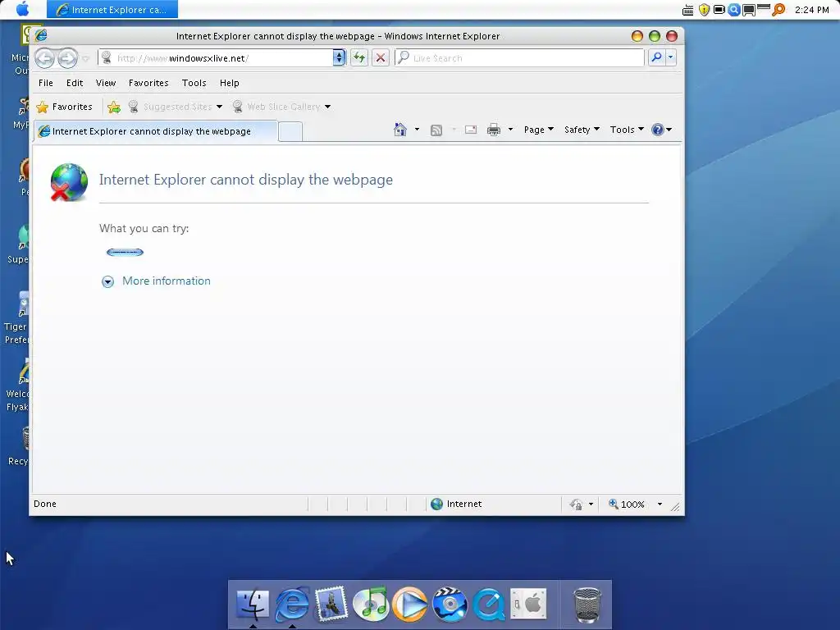Screen dimensions: 840x630
Task: Open the Favorites menu
Action: tap(148, 83)
